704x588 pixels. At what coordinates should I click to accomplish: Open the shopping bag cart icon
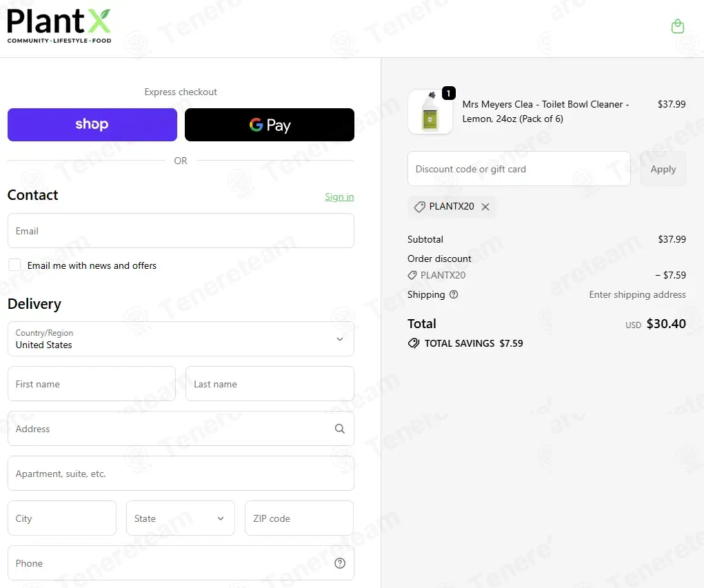point(678,26)
